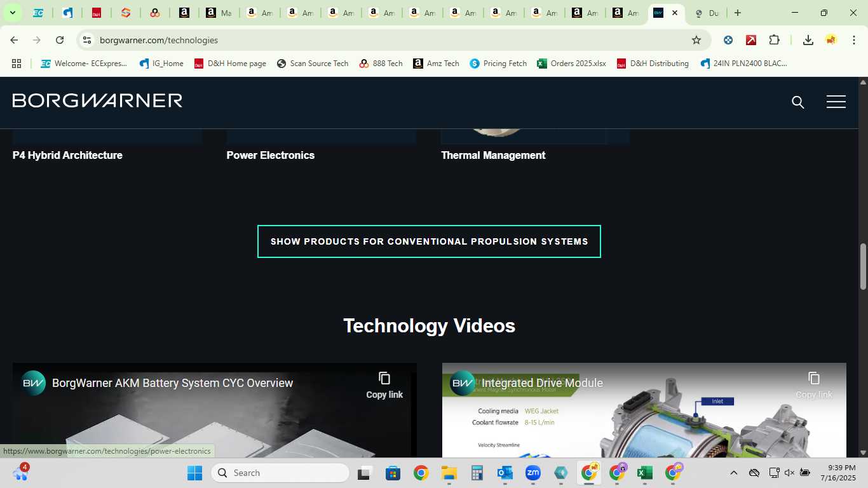
Task: Open BW channel avatar on AKM Battery video
Action: click(x=34, y=383)
